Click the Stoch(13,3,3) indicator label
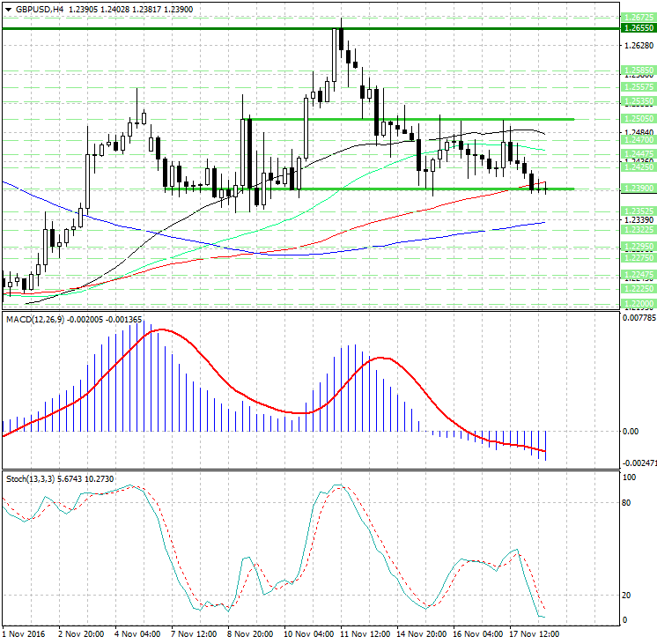This screenshot has width=657, height=644. point(28,478)
